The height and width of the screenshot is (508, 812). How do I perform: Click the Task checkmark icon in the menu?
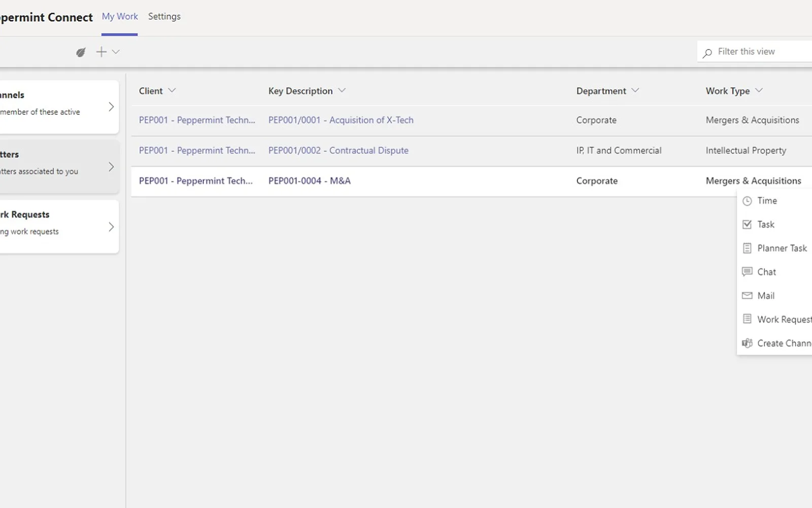point(747,225)
